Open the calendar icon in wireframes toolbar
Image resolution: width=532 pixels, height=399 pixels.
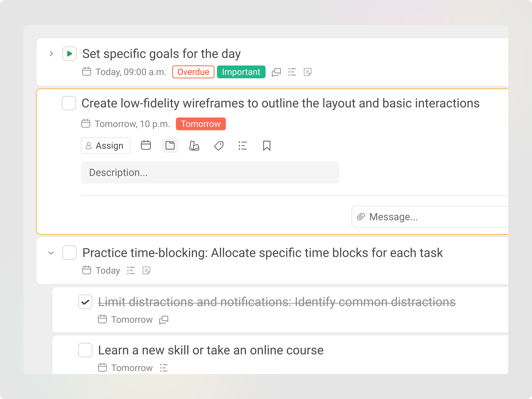tap(146, 145)
